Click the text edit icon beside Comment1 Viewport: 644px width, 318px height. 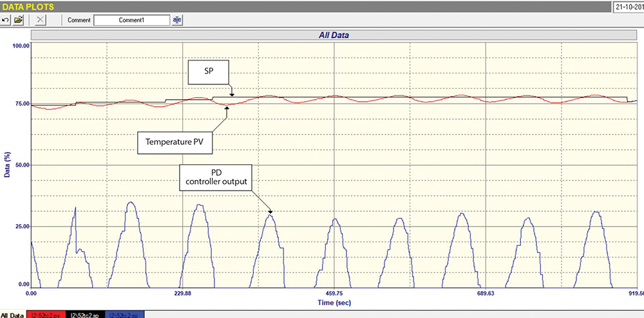(x=177, y=20)
